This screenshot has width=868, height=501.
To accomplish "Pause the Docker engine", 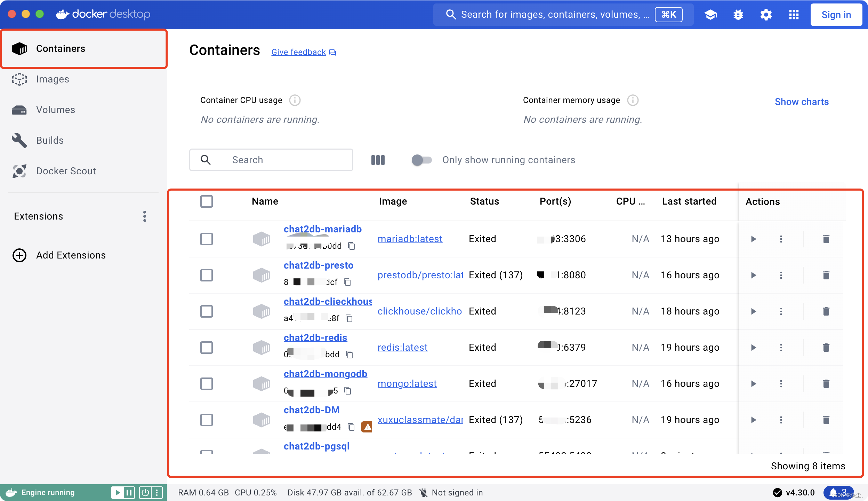I will (129, 493).
